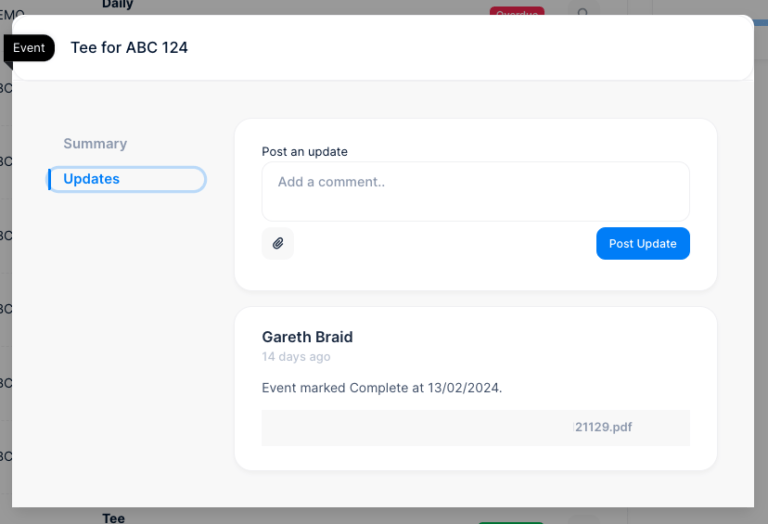Click the Tee for ABC 124 title
768x524 pixels.
(129, 48)
